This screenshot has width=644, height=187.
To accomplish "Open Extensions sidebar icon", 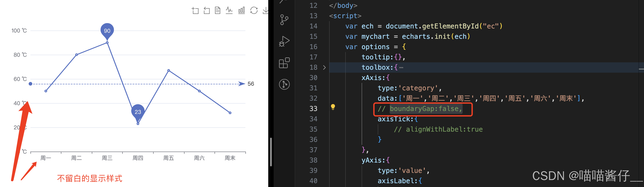I will (x=284, y=63).
